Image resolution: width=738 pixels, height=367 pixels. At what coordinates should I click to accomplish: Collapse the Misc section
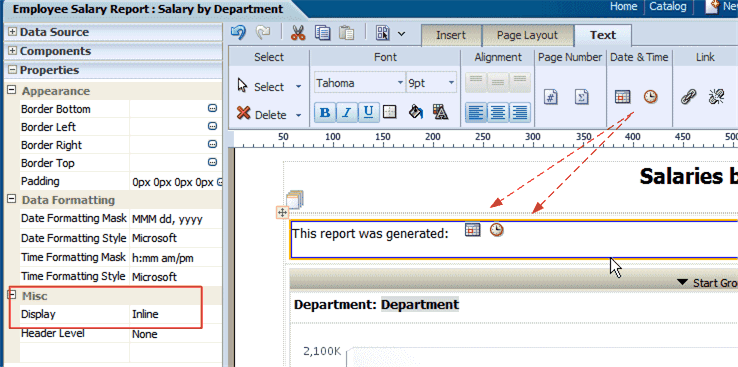coord(12,295)
